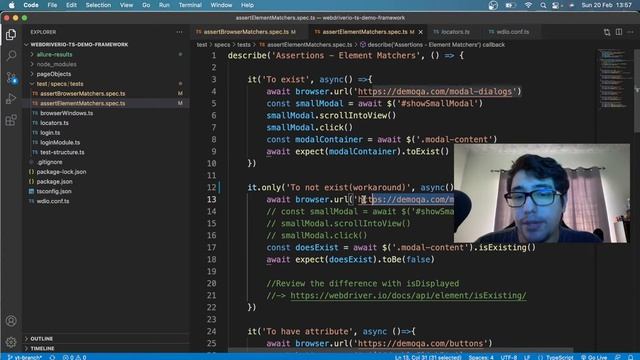640x360 pixels.
Task: Follow the demoqa.com/modal-dialogs URL on line 4
Action: pos(435,91)
